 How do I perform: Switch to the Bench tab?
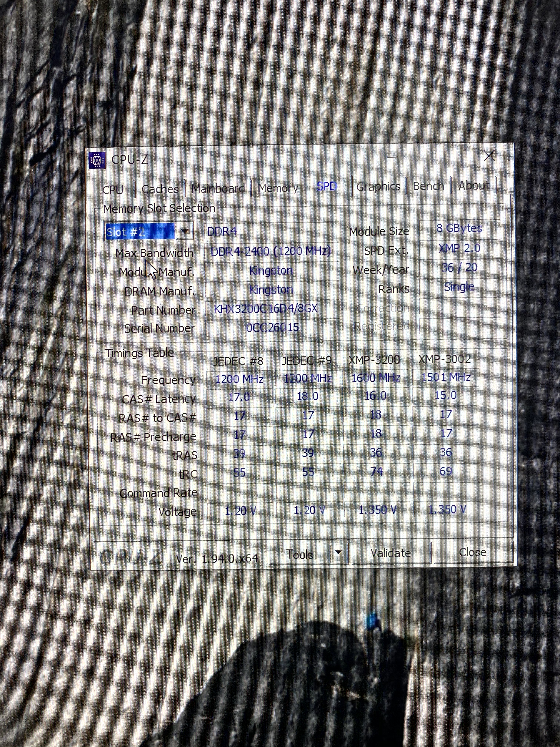pos(428,185)
